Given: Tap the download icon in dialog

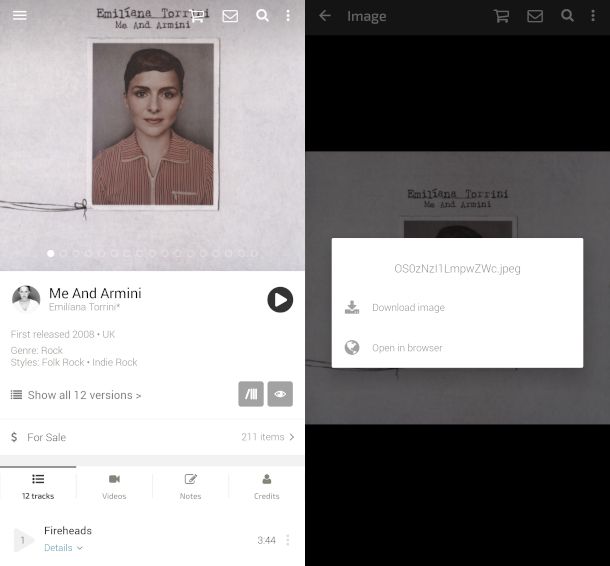Looking at the screenshot, I should tap(352, 307).
